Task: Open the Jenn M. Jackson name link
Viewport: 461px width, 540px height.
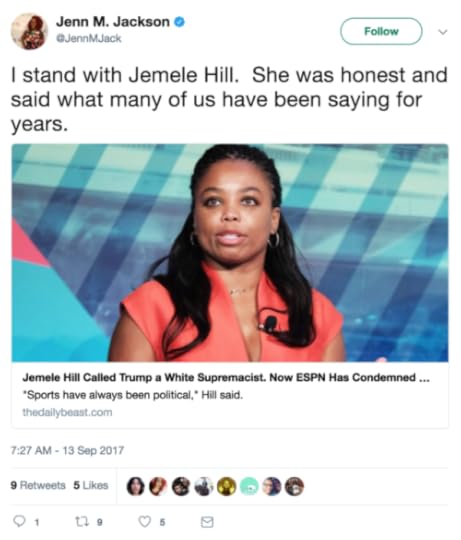Action: [x=113, y=22]
